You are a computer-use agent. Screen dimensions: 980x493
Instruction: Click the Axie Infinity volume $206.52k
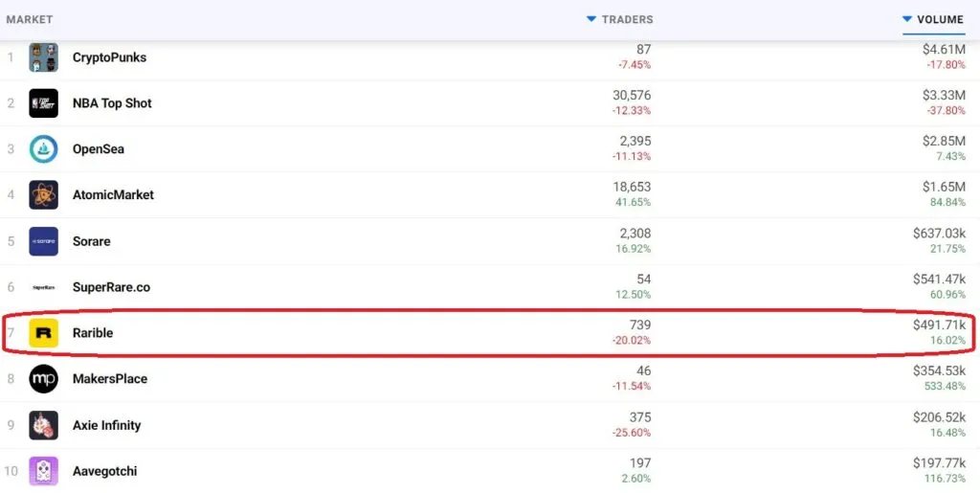(940, 417)
